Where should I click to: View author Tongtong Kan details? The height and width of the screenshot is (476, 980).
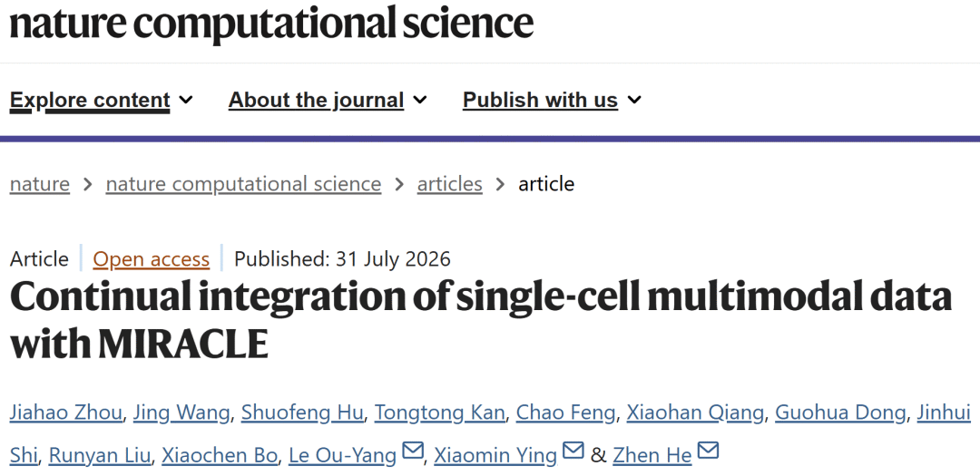(439, 413)
